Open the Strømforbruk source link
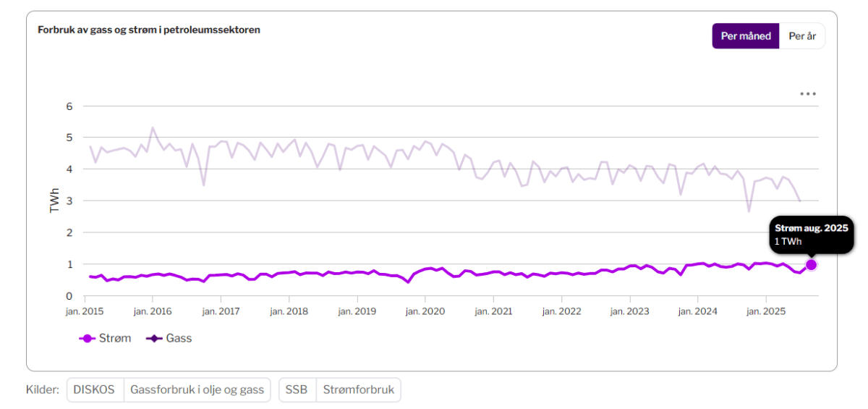Image resolution: width=868 pixels, height=409 pixels. tap(358, 389)
